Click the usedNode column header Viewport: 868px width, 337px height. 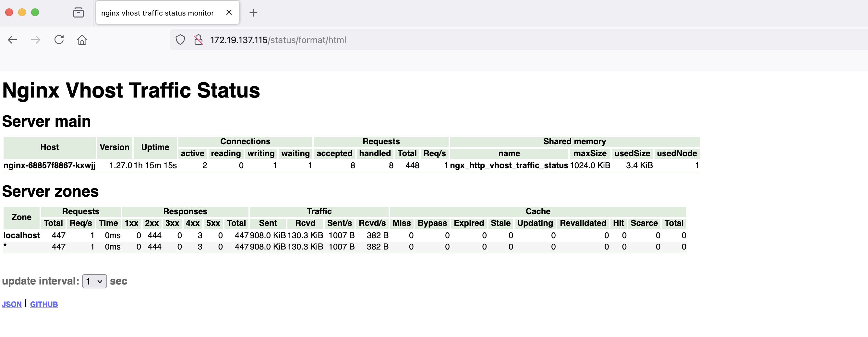[677, 154]
